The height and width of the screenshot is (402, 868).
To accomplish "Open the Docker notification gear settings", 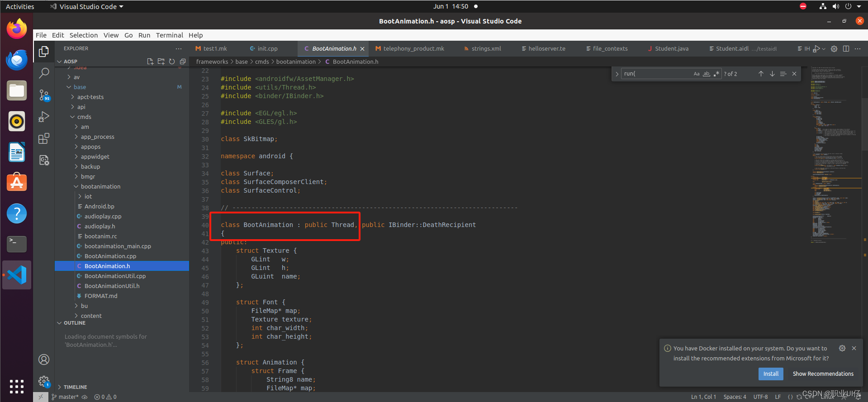I will coord(842,348).
